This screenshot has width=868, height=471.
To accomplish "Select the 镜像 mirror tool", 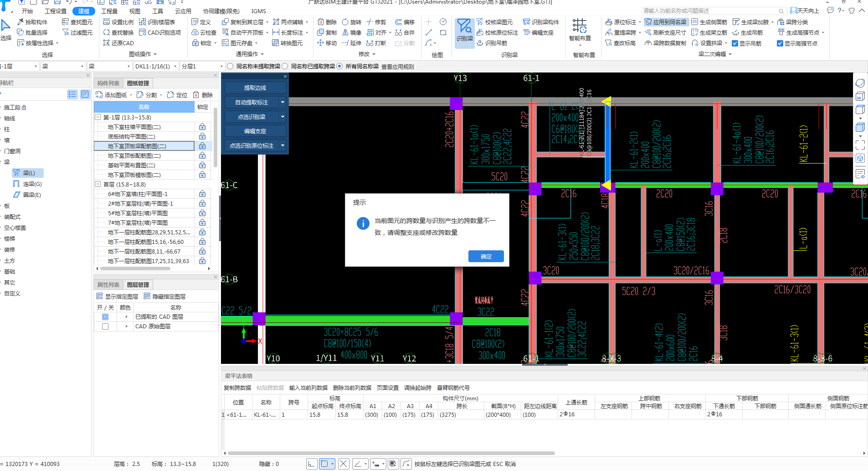I will pyautogui.click(x=351, y=32).
